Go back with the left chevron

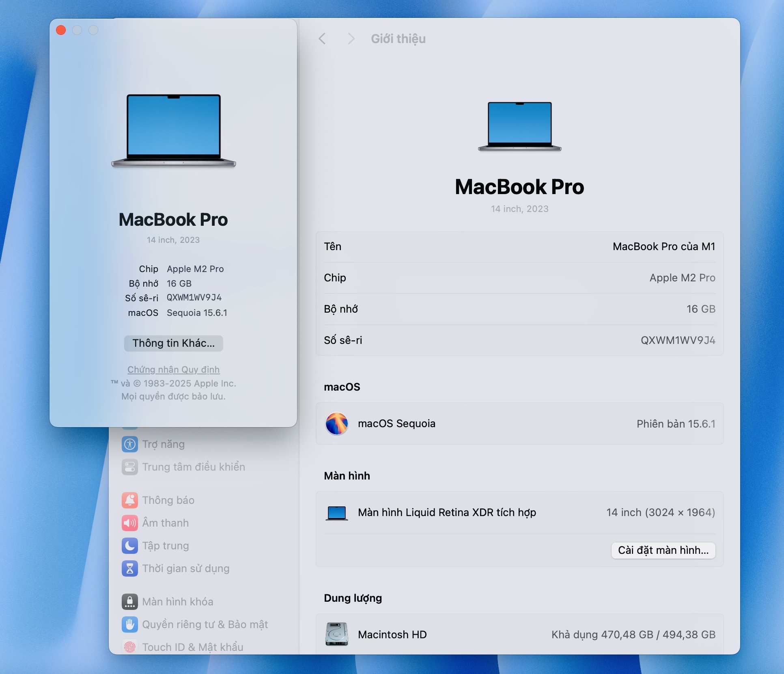tap(322, 39)
